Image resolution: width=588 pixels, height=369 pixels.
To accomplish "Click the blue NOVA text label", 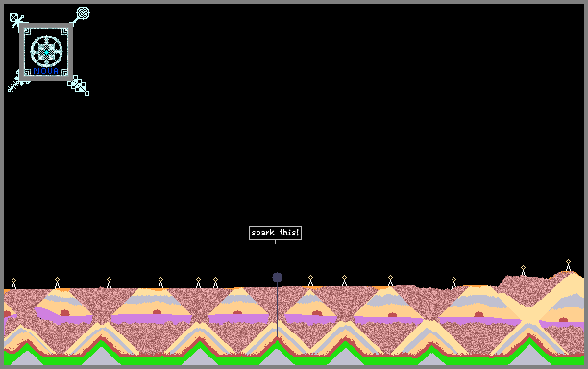I will click(46, 71).
